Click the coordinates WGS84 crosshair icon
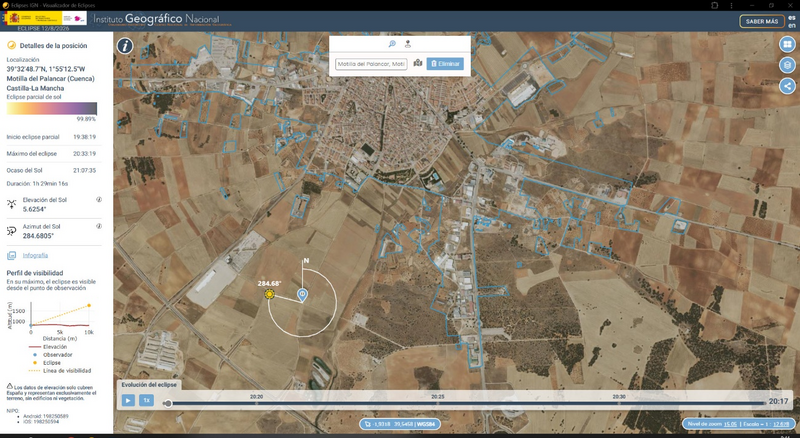Viewport: 800px width, 438px height. [368, 424]
